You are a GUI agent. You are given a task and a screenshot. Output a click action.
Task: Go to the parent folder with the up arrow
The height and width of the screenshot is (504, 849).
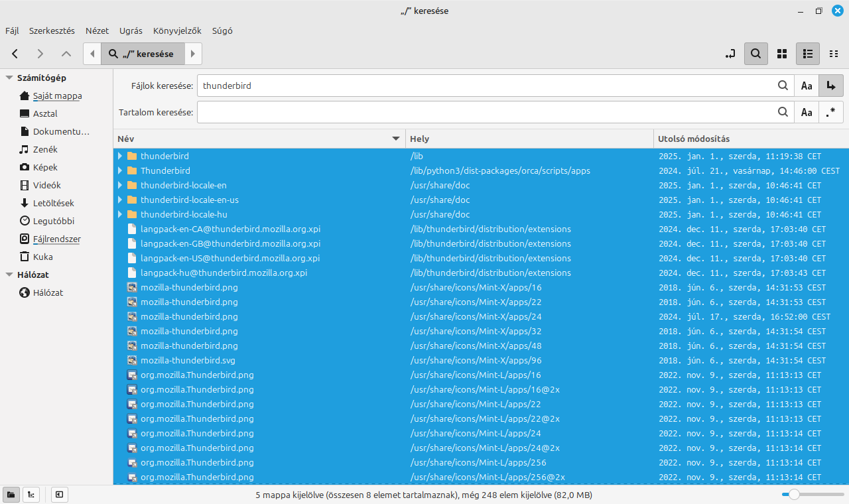click(66, 54)
